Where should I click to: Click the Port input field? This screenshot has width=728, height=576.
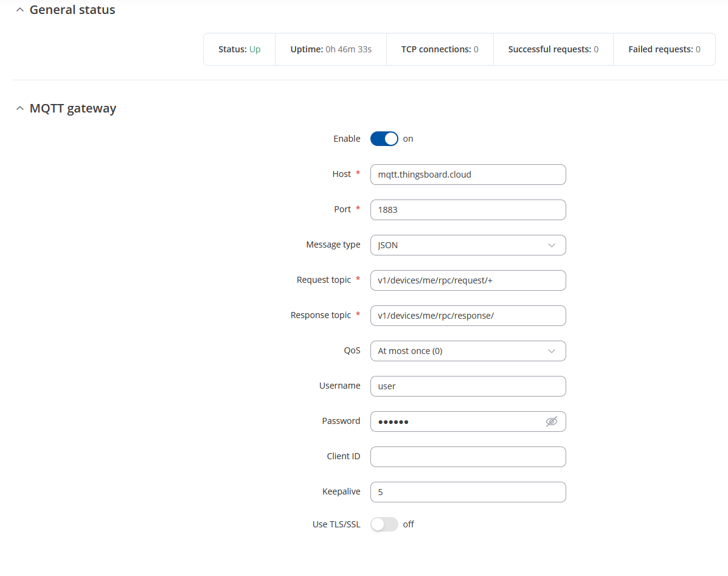(468, 210)
